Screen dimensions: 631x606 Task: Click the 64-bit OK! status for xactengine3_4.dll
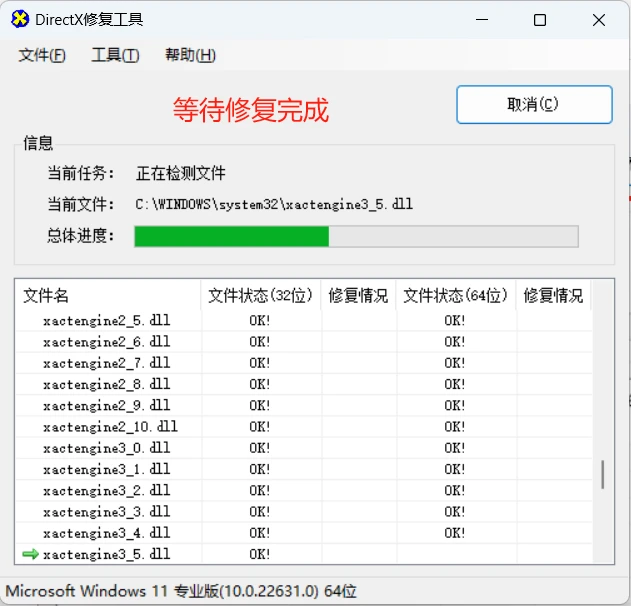(455, 533)
